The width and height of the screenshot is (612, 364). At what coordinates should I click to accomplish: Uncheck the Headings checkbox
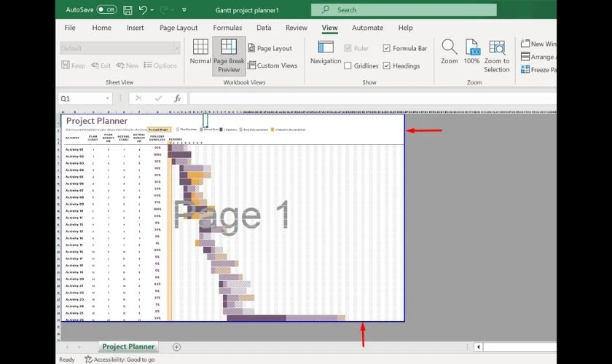tap(387, 66)
